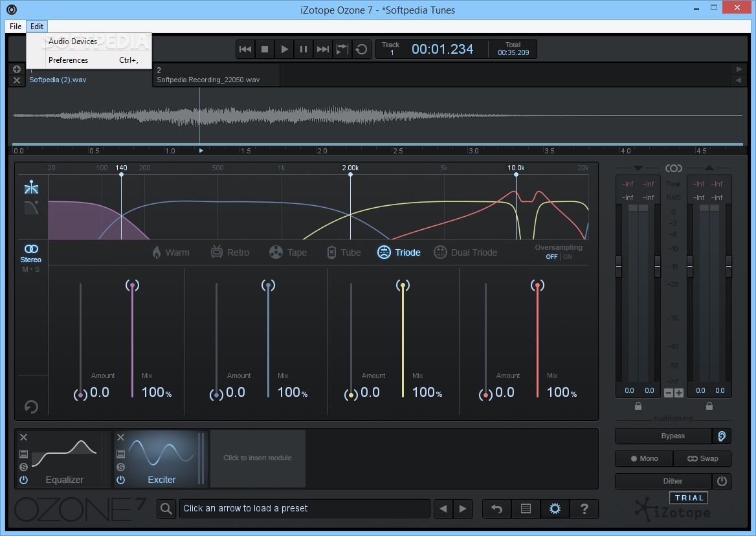
Task: Click the output gain lock icon
Action: [x=709, y=406]
